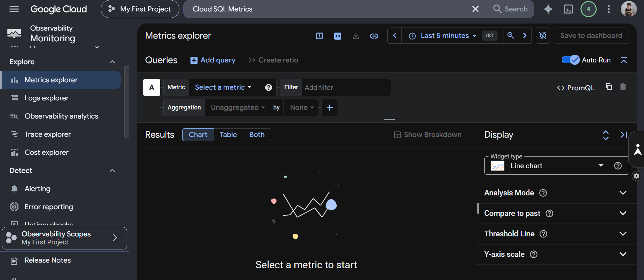Open Cloud Shell terminal icon
644x280 pixels.
[568, 9]
